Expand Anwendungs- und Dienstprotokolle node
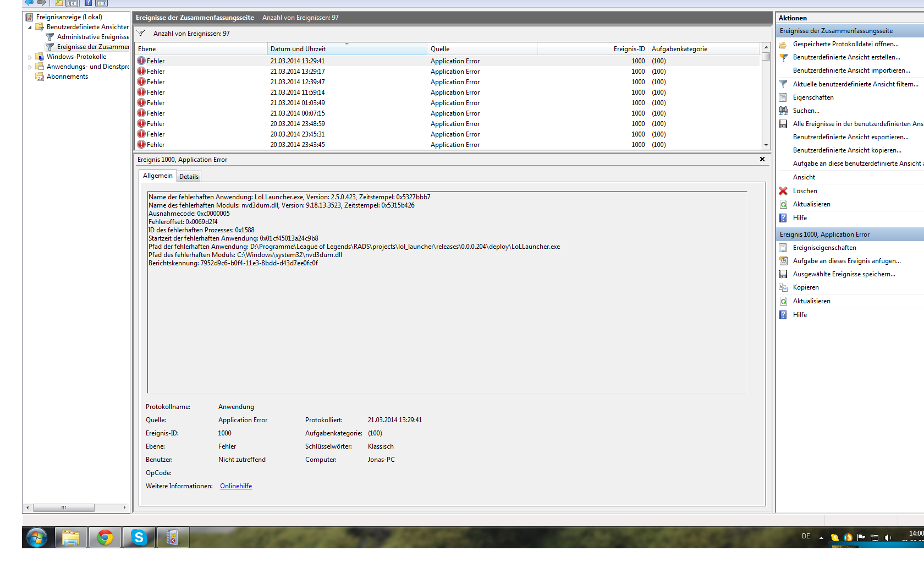 click(30, 67)
